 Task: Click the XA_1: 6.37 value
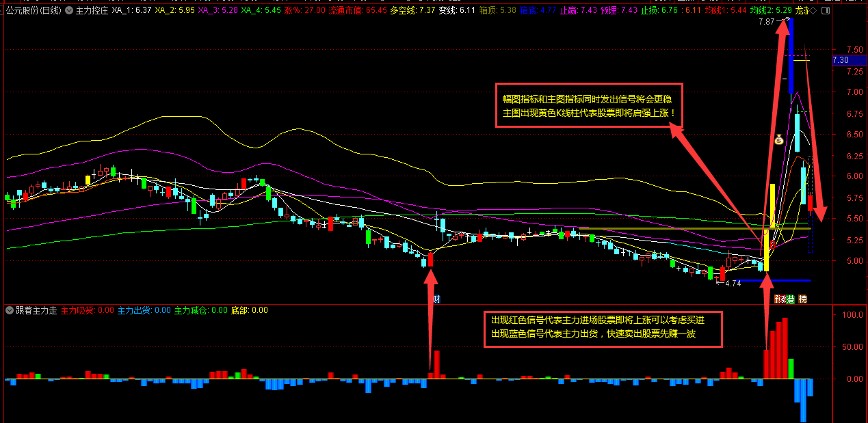(x=131, y=11)
